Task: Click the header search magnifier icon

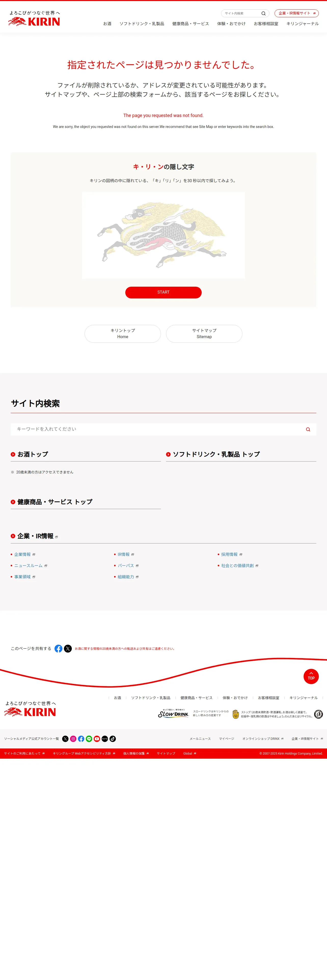Action: (263, 13)
